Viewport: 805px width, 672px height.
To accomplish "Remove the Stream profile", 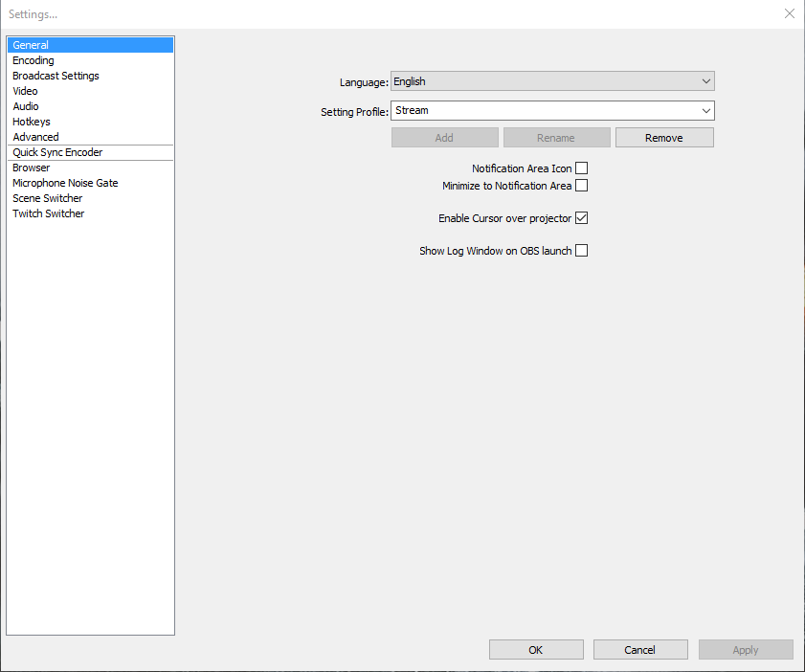I will coord(664,138).
